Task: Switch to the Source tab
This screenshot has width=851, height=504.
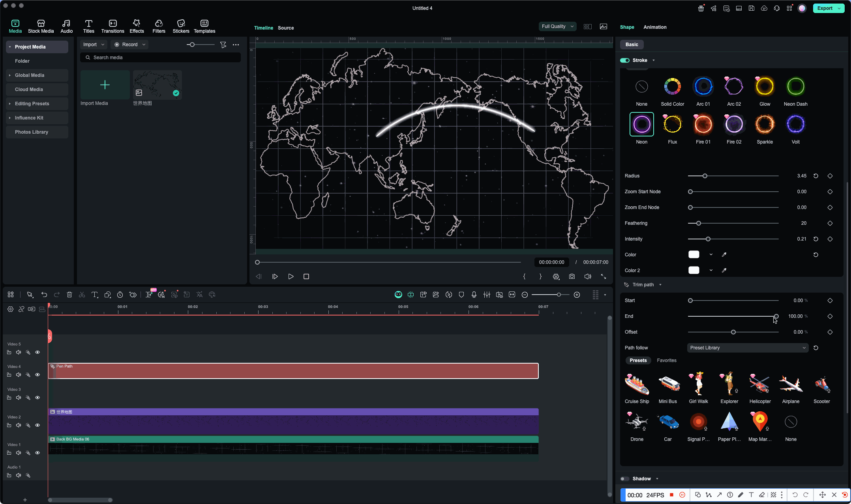Action: point(285,28)
